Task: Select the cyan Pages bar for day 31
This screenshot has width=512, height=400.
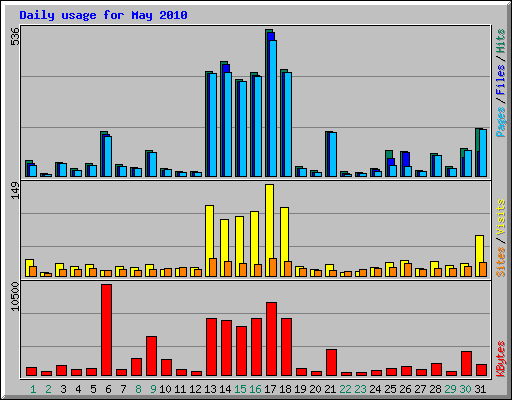Action: pos(483,153)
